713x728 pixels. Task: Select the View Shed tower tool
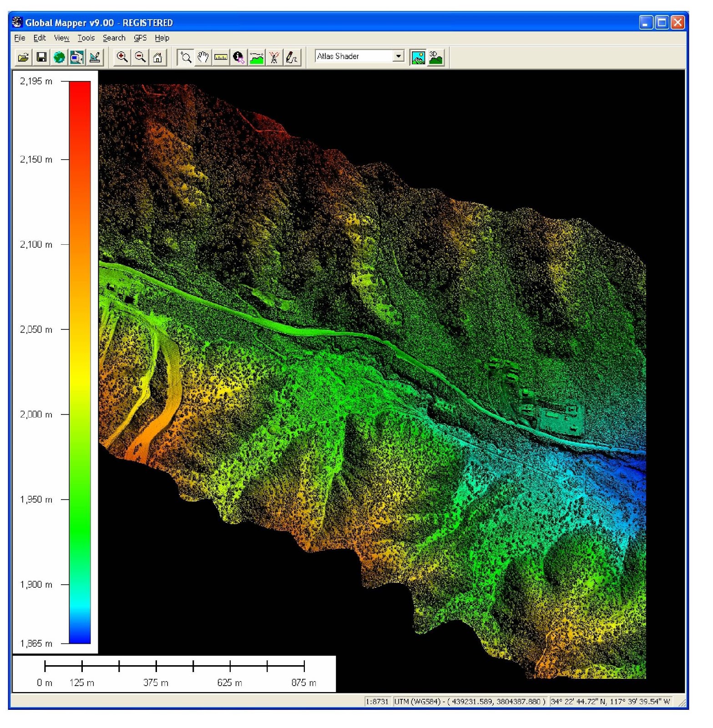274,57
